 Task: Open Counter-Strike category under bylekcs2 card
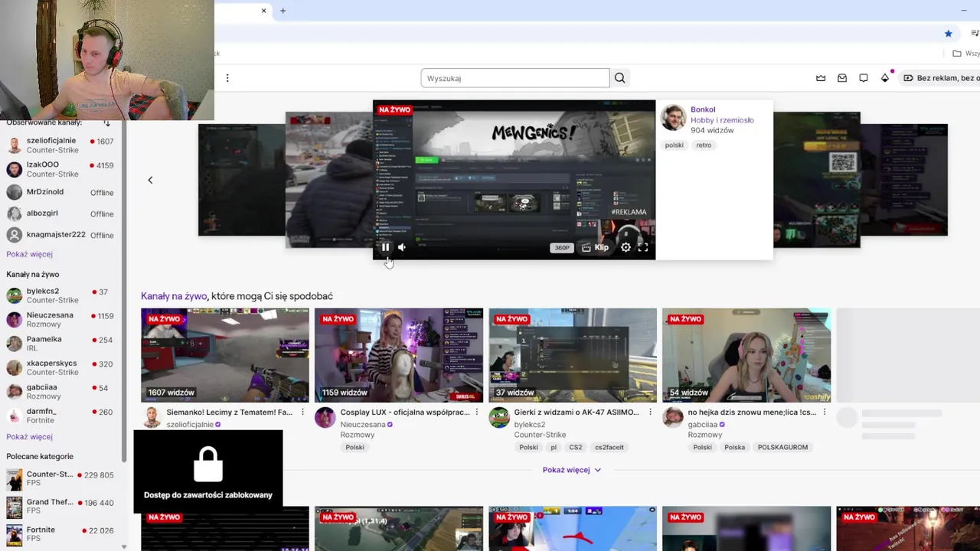point(540,435)
